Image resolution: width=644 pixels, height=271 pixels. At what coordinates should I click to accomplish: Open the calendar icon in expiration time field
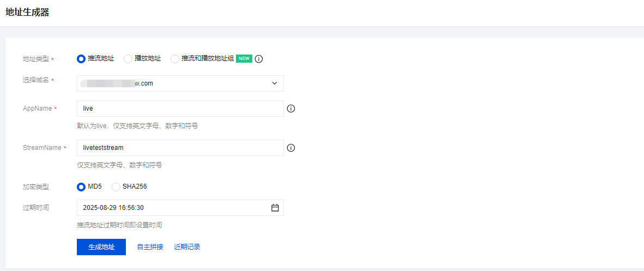point(275,208)
